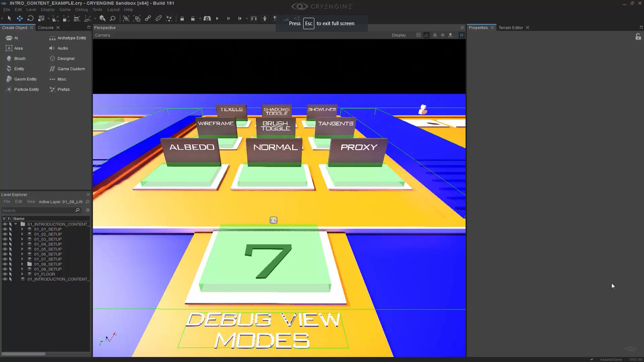Click the Level Explorer settings gear icon
Viewport: 644px width, 362px height.
88,210
